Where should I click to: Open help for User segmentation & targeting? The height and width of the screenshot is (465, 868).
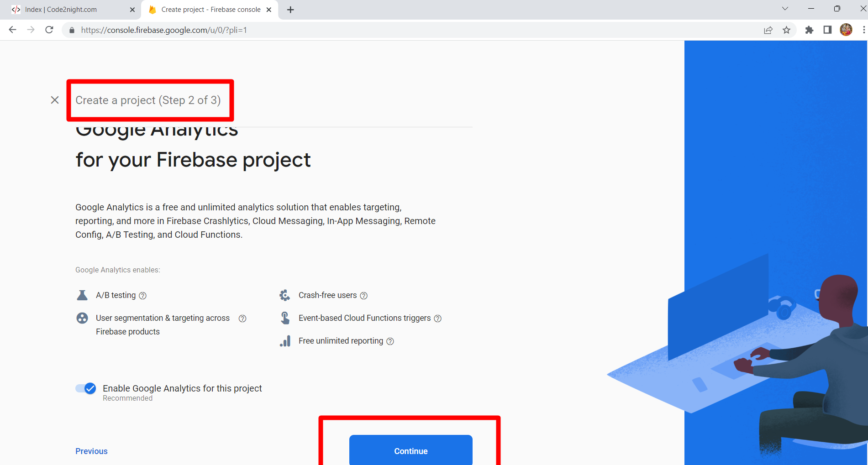tap(242, 319)
